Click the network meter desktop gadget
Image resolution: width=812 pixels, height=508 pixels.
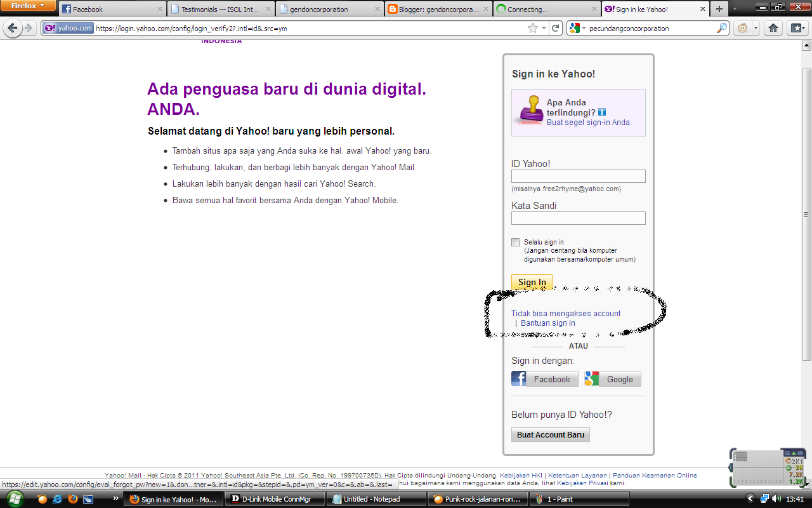[768, 468]
